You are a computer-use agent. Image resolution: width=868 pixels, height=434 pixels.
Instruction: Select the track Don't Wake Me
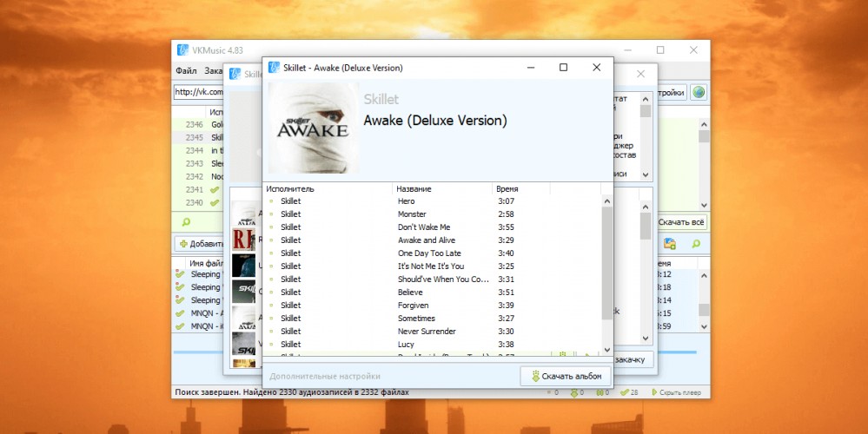(x=432, y=227)
